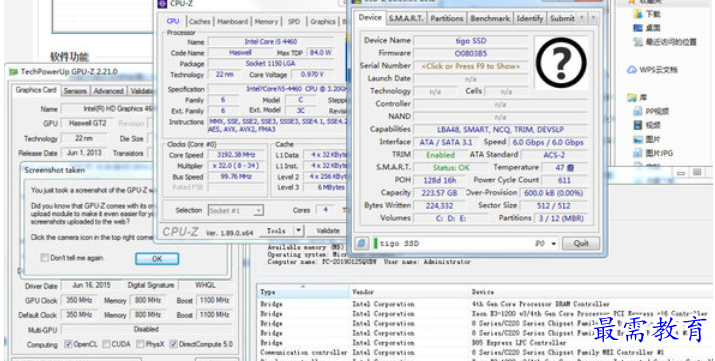The height and width of the screenshot is (361, 715).
Task: Click the minimize-style icon beside the view button
Action: point(681,173)
